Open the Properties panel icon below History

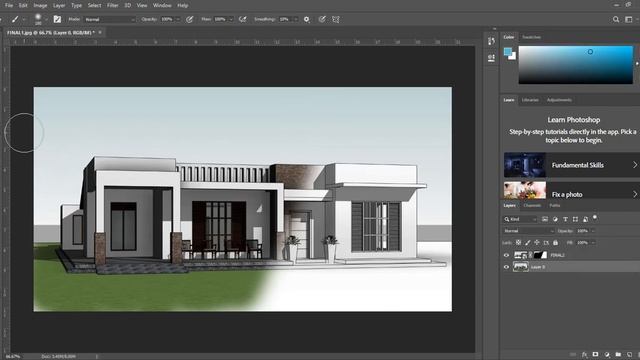[491, 58]
